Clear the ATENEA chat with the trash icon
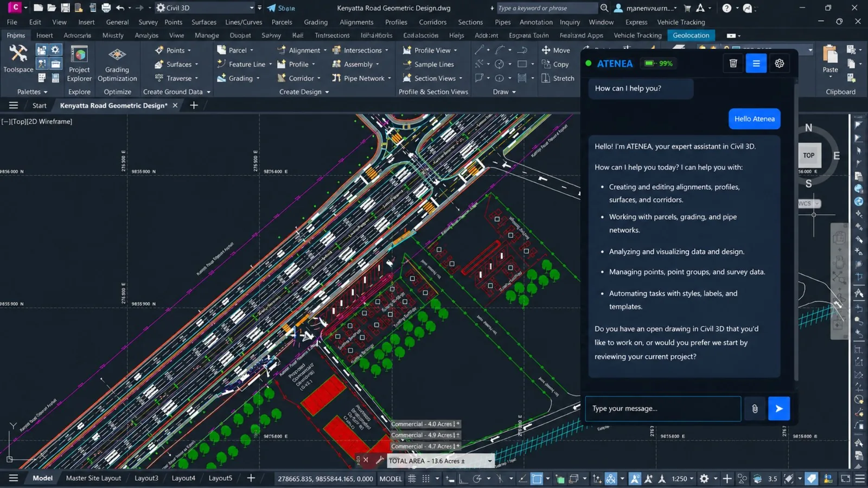 pos(733,63)
